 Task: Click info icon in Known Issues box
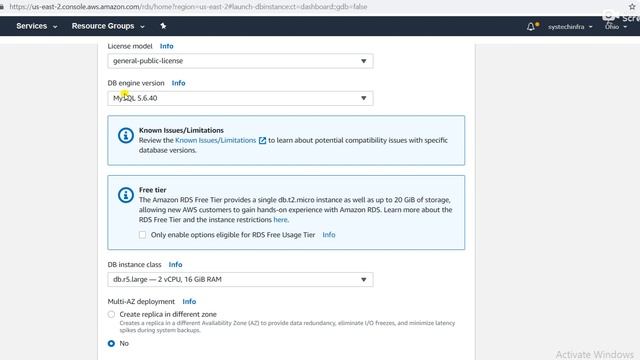click(x=126, y=136)
